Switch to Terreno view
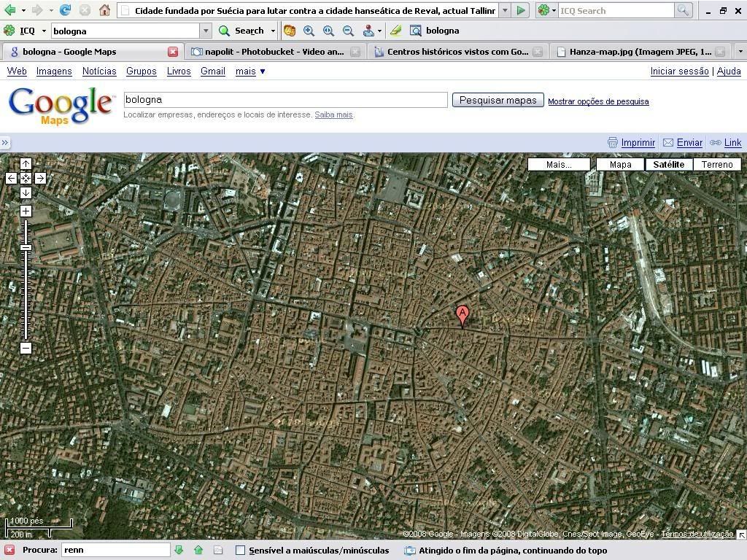This screenshot has height=560, width=747. [716, 164]
